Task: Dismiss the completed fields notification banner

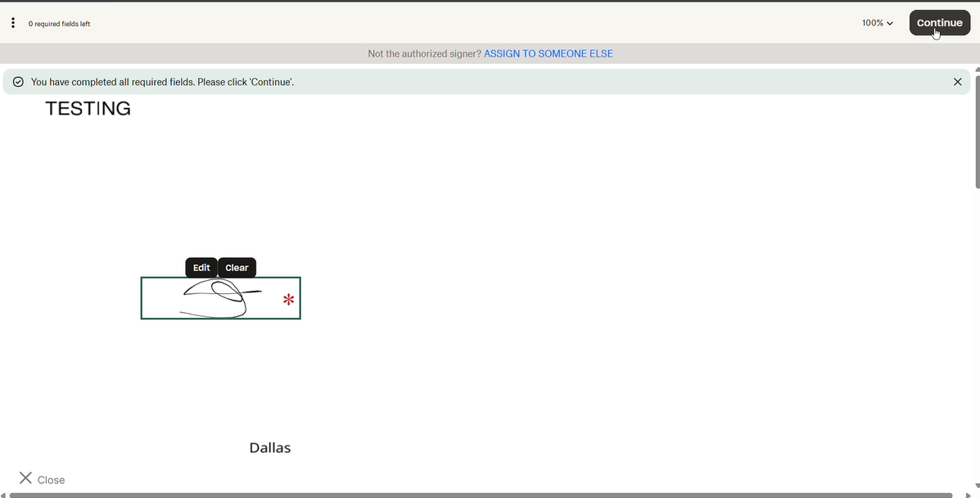Action: click(x=957, y=82)
